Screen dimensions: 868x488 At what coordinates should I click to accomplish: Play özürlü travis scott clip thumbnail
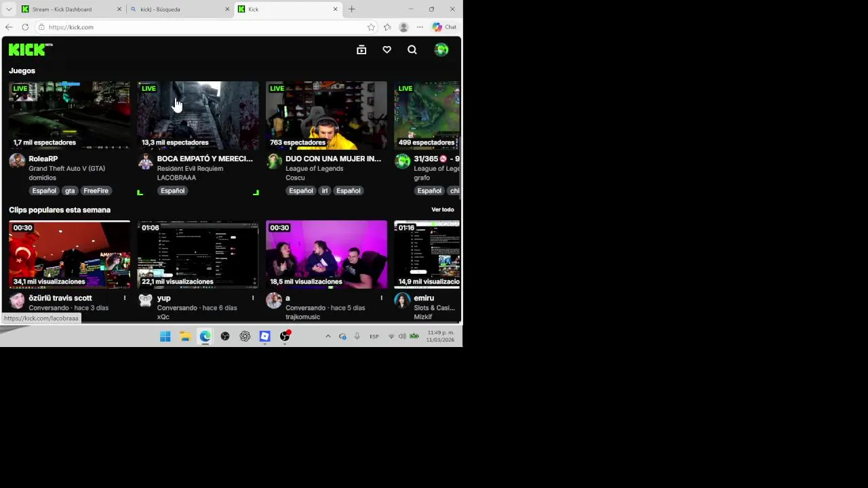69,254
